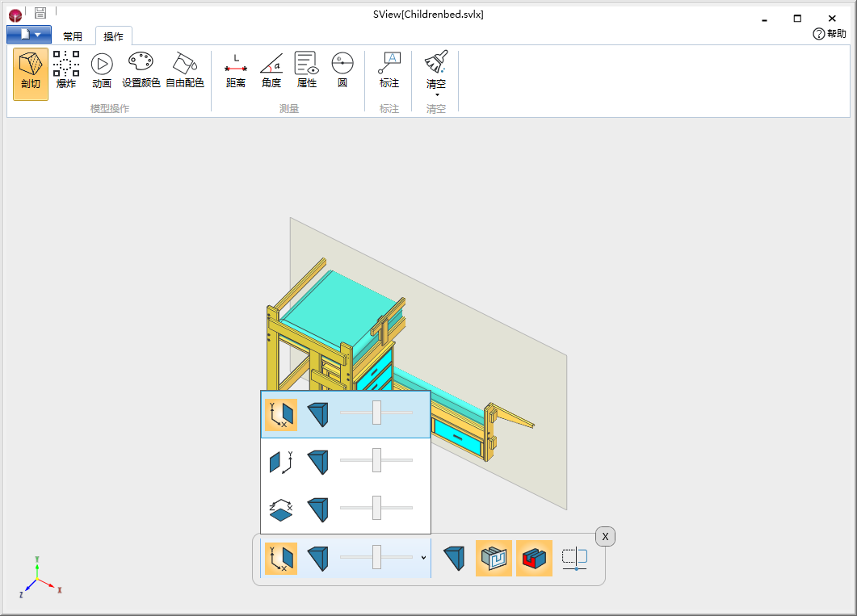The width and height of the screenshot is (857, 616).
Task: Pick the 角度 angle measurement tool
Action: coord(271,70)
